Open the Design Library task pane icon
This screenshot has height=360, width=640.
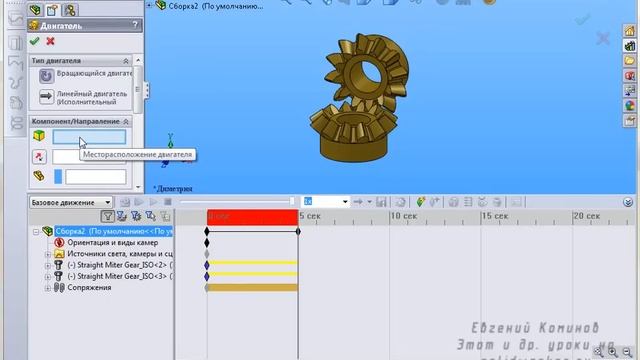coord(629,46)
